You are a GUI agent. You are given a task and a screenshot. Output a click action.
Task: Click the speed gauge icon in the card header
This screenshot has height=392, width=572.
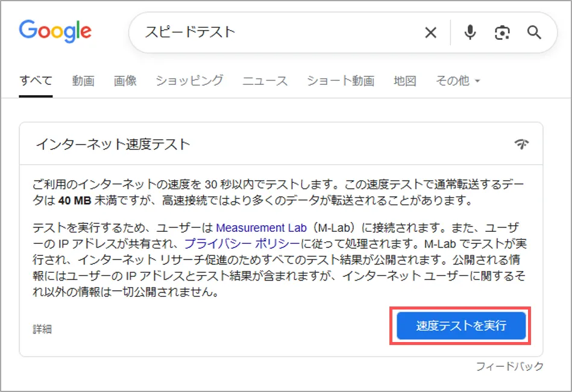click(522, 143)
